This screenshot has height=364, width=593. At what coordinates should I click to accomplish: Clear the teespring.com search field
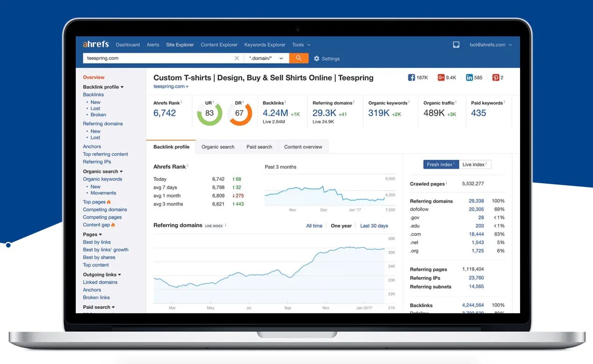pos(237,58)
